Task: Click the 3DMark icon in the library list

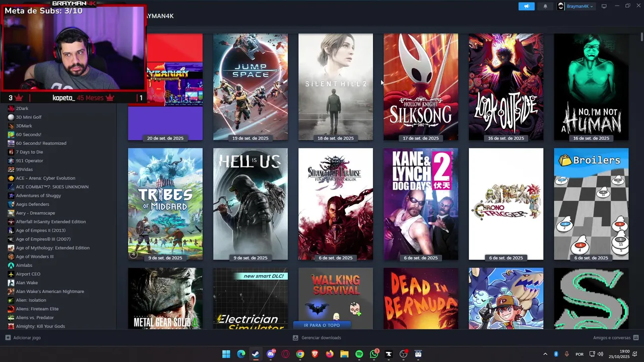Action: [x=11, y=126]
